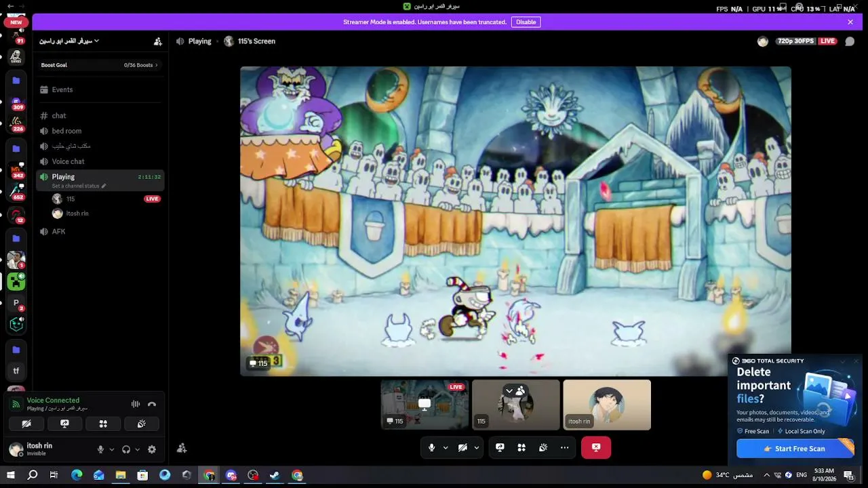Open the chat bubble icon at top right
Screen dimensions: 868x488
(x=850, y=41)
